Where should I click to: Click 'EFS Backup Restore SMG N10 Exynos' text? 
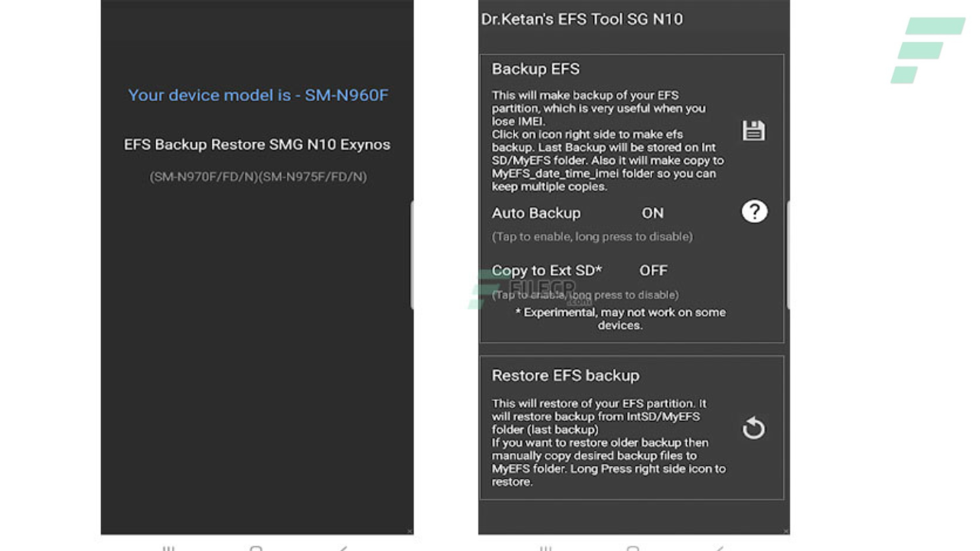coord(257,145)
